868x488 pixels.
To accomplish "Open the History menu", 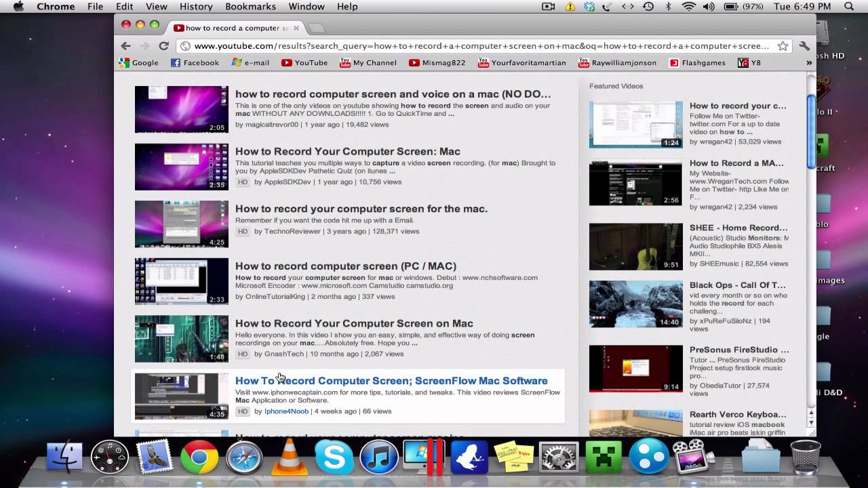I will coord(196,7).
